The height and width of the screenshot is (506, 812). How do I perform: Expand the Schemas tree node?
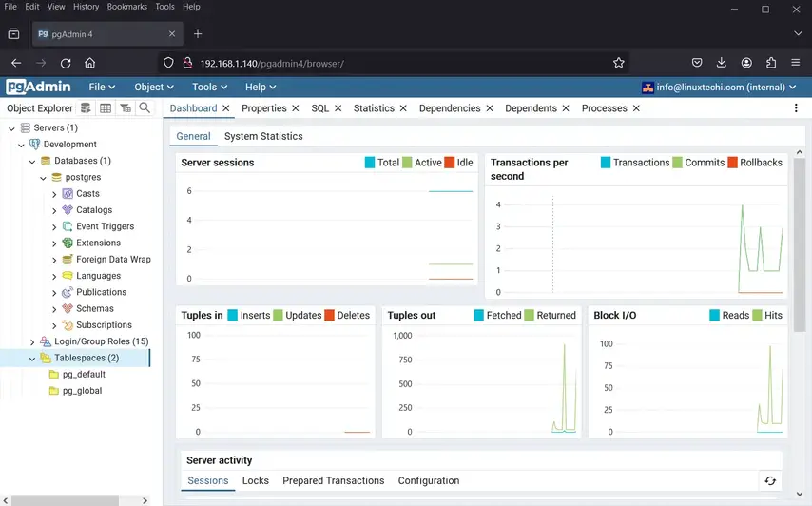(54, 309)
